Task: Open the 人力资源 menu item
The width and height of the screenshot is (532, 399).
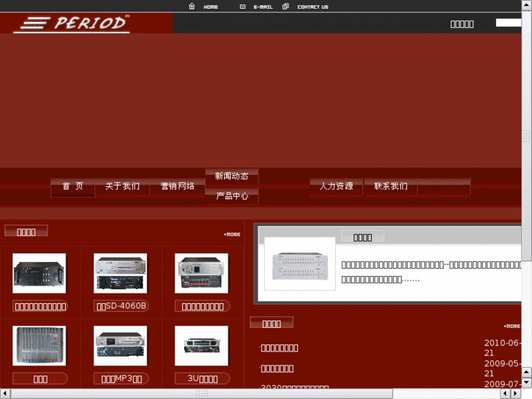Action: coord(336,186)
